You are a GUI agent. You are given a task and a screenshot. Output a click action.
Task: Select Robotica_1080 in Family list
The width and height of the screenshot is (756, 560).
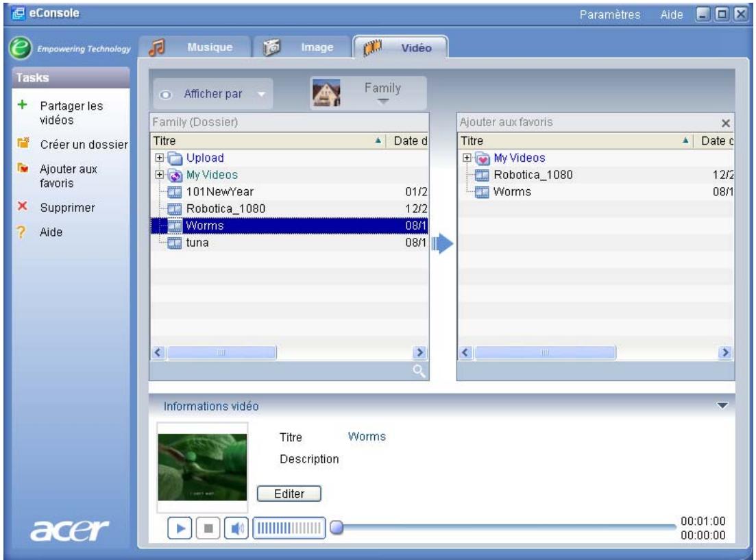pyautogui.click(x=289, y=208)
